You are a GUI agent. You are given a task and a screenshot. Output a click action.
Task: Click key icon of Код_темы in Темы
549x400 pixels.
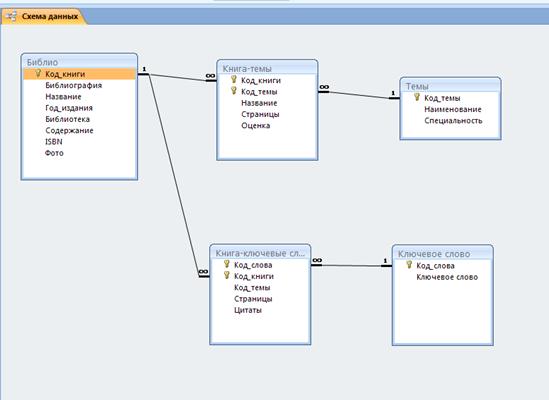coord(417,97)
